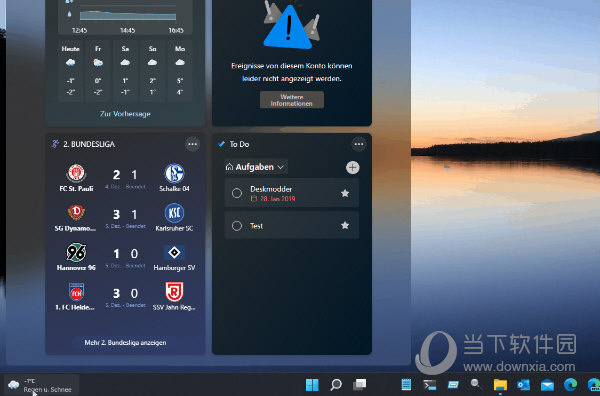This screenshot has width=600, height=396.
Task: Open Task View in taskbar
Action: [360, 384]
